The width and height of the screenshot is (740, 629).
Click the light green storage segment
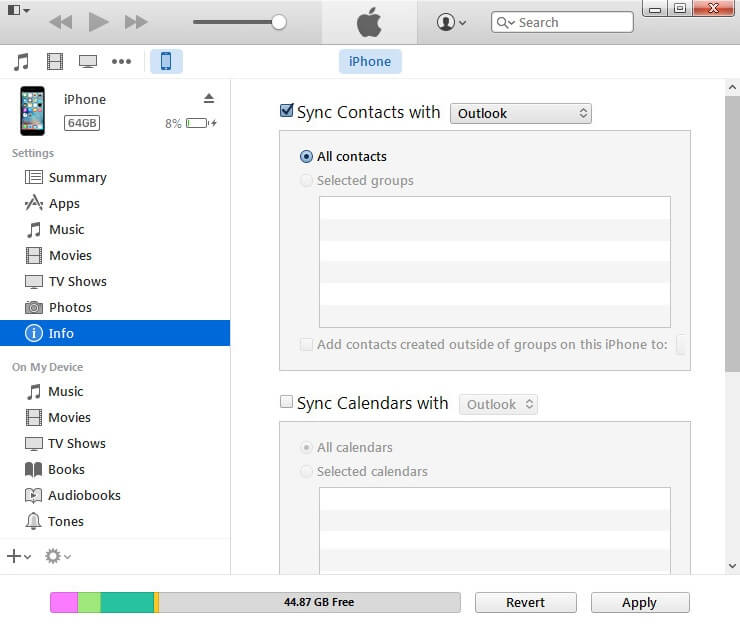coord(89,603)
